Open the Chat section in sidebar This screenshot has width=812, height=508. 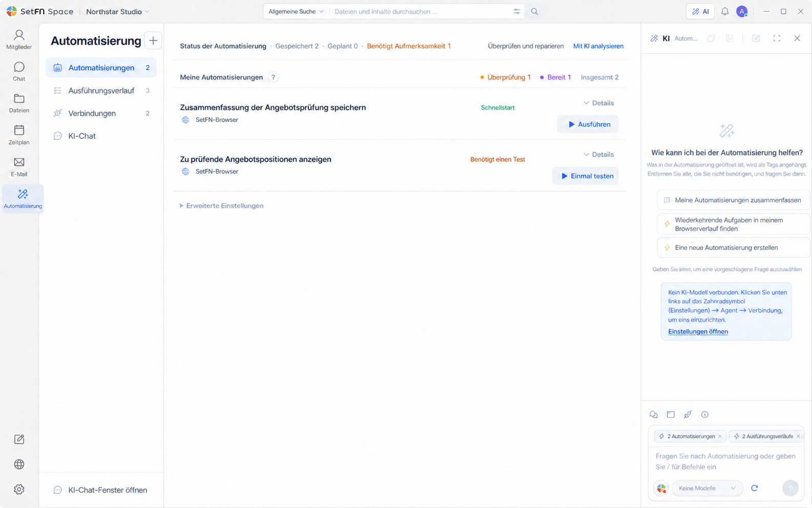(19, 71)
